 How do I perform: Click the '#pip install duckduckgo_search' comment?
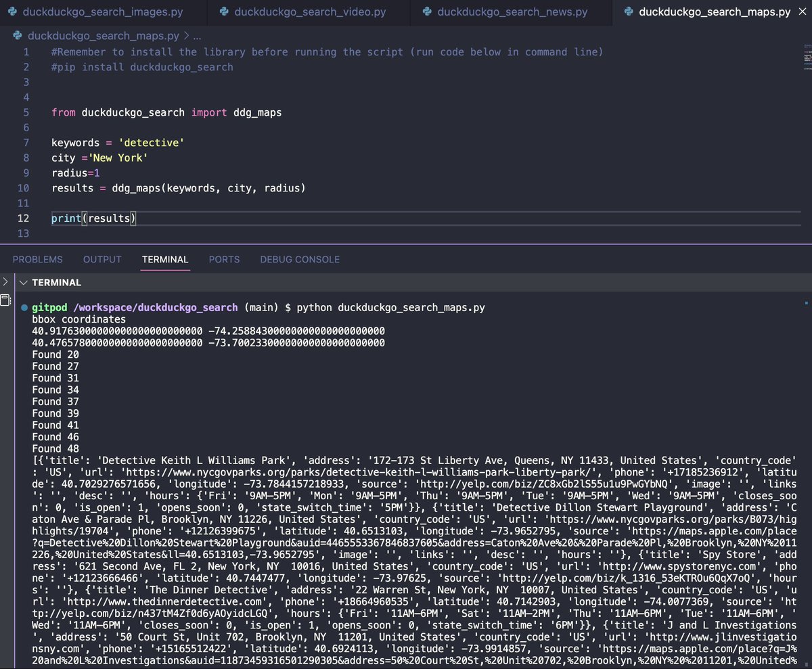[142, 67]
